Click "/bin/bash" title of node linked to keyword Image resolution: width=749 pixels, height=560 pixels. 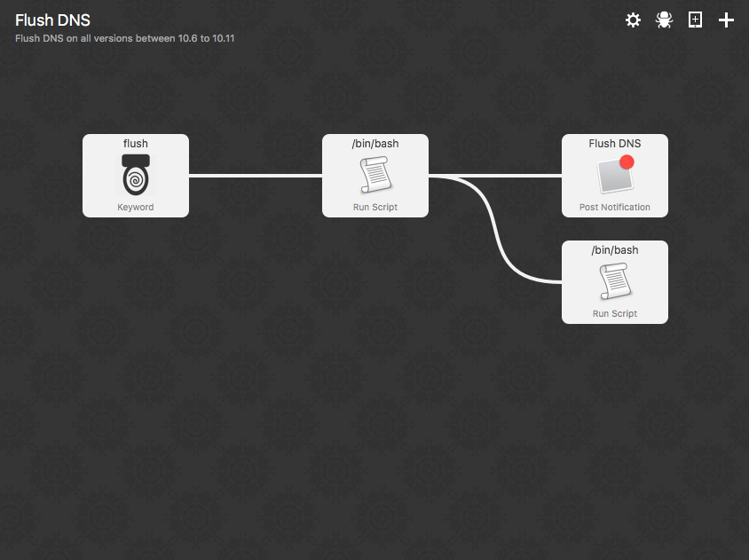click(374, 143)
